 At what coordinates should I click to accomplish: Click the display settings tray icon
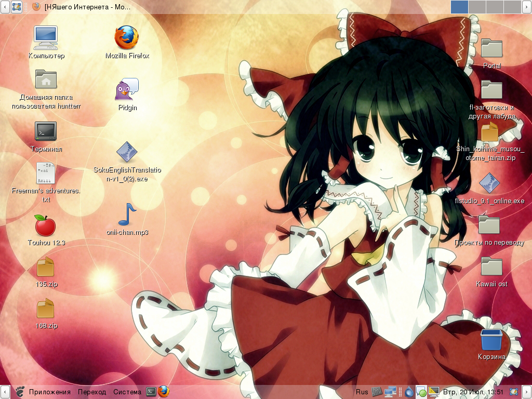pos(434,392)
